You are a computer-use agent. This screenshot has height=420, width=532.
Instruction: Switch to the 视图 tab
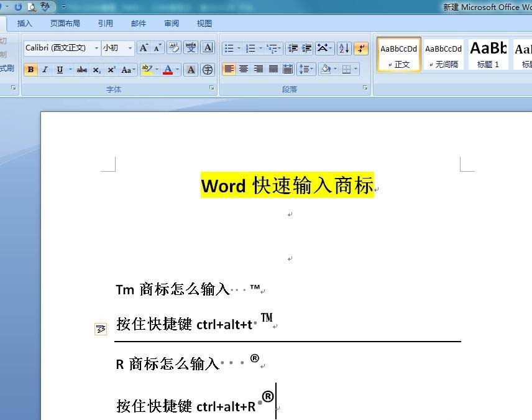204,24
